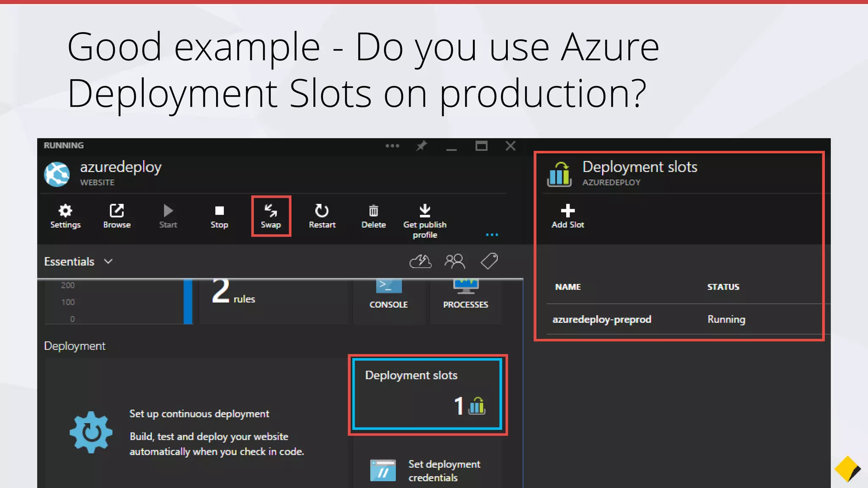Image resolution: width=868 pixels, height=488 pixels.
Task: Click the Swap slots button
Action: [271, 216]
